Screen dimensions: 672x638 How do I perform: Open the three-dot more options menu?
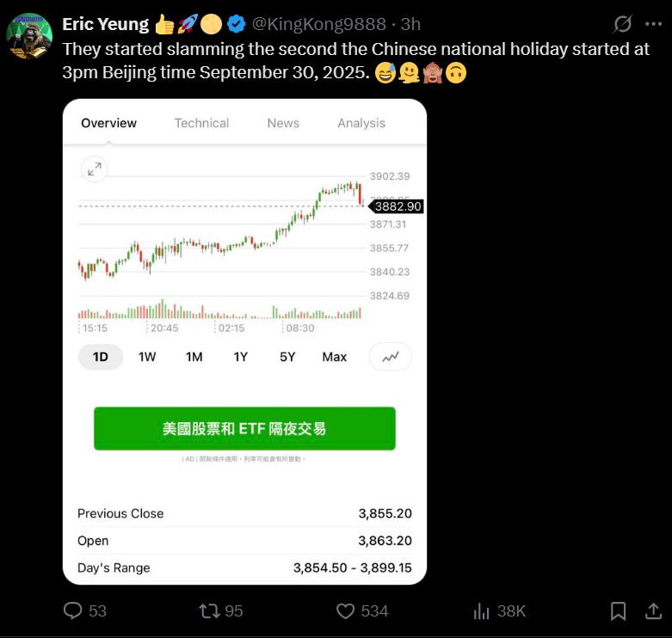click(x=654, y=24)
